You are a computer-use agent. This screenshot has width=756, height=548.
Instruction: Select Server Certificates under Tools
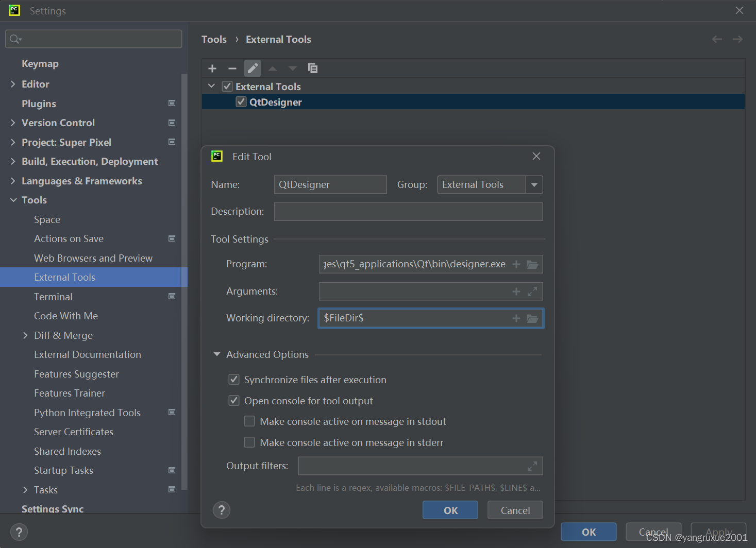pyautogui.click(x=74, y=432)
